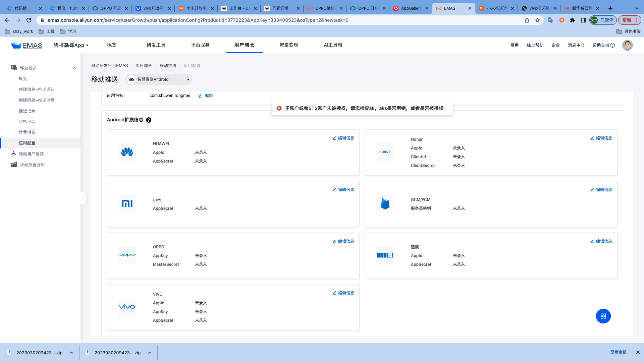This screenshot has height=362, width=644.
Task: Switch to the OPPO辅助 browser tab
Action: (x=325, y=8)
